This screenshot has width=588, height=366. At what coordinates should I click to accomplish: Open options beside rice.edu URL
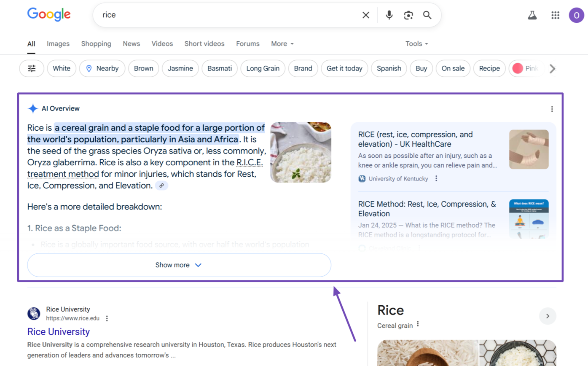pyautogui.click(x=107, y=318)
